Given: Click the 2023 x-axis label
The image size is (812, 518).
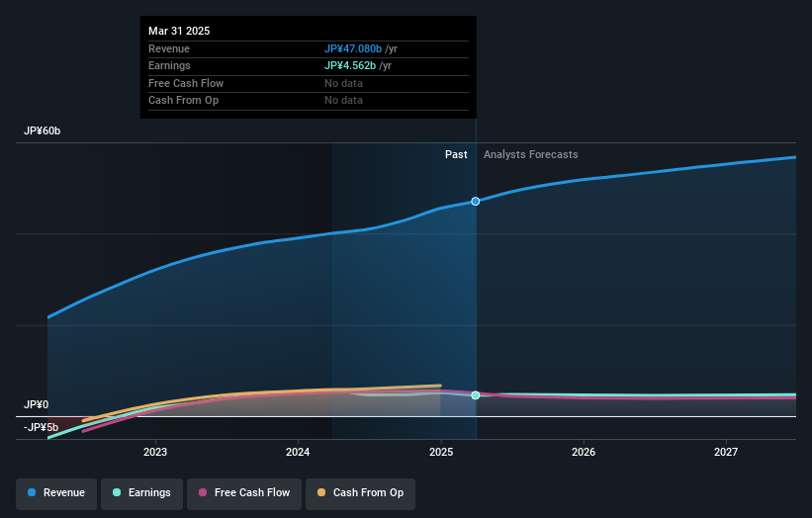Looking at the screenshot, I should (155, 453).
